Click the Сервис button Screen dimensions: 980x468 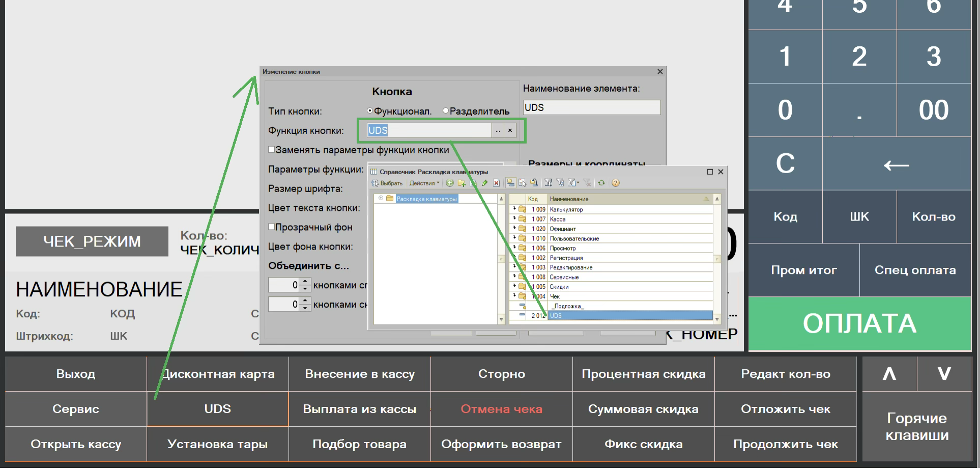[x=76, y=409]
